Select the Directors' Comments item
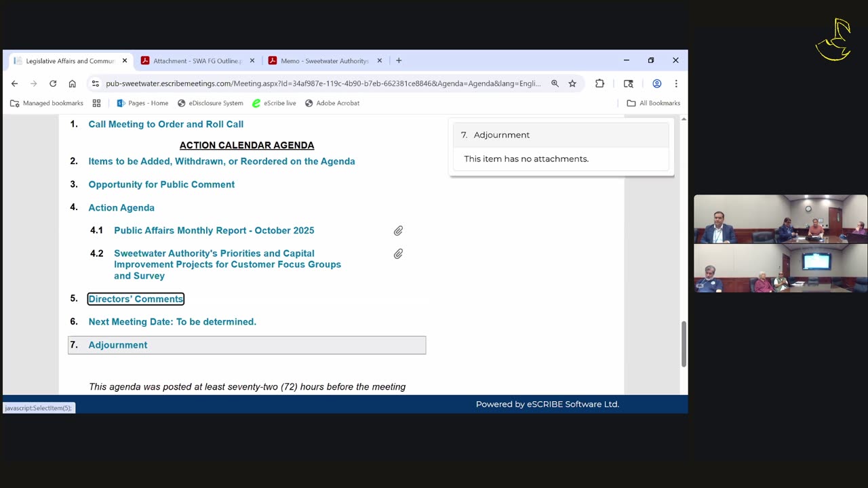 click(x=136, y=299)
